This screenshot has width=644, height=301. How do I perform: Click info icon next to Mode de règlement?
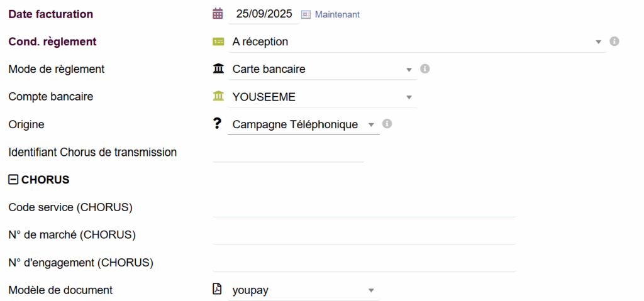[x=425, y=68]
